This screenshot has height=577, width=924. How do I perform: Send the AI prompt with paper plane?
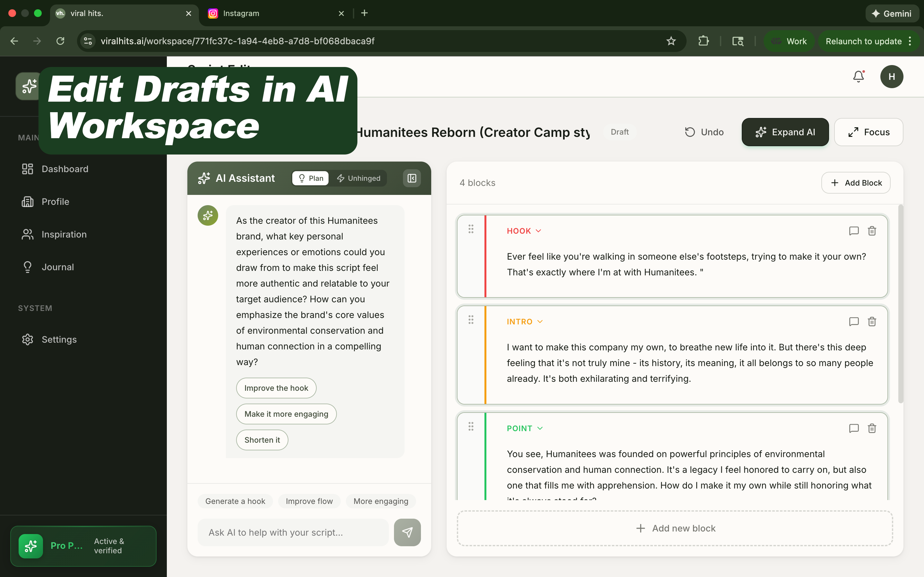407,532
